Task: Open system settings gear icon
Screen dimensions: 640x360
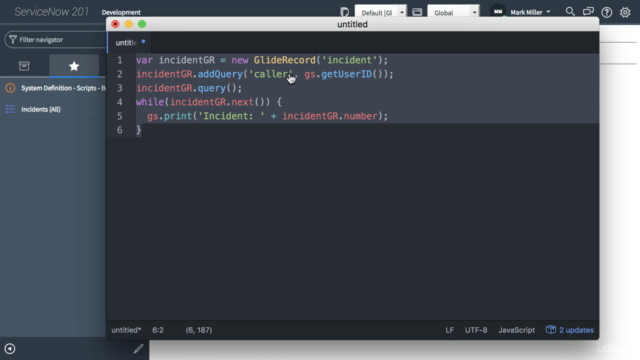Action: coord(625,12)
